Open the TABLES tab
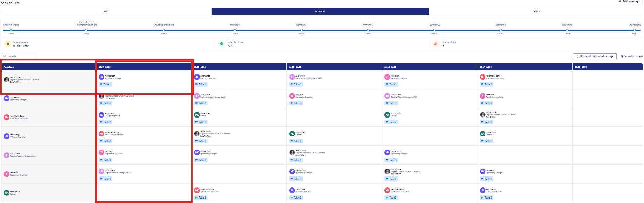Viewport: 644px width, 203px height. [536, 11]
